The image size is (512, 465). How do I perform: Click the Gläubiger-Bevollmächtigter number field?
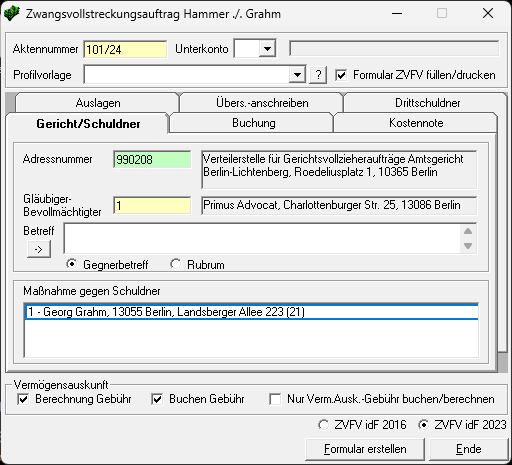click(152, 205)
